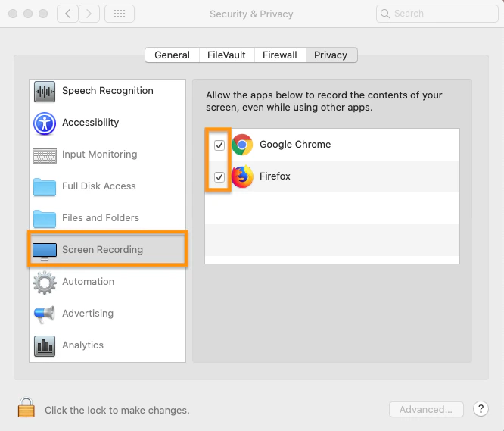Click the Input Monitoring keyboard icon
504x431 pixels.
45,156
